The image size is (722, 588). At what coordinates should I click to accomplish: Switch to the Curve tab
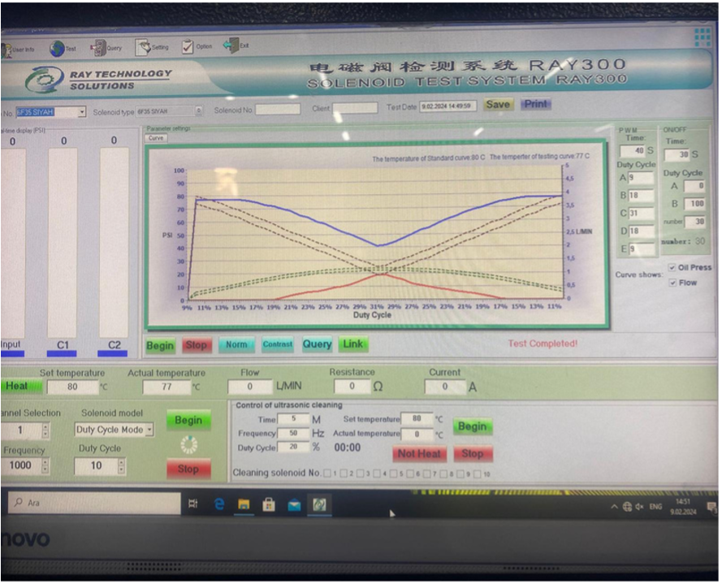point(155,138)
